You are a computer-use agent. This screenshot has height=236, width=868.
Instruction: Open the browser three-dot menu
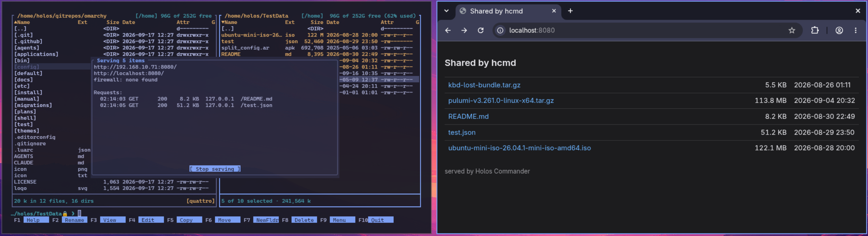click(x=856, y=31)
